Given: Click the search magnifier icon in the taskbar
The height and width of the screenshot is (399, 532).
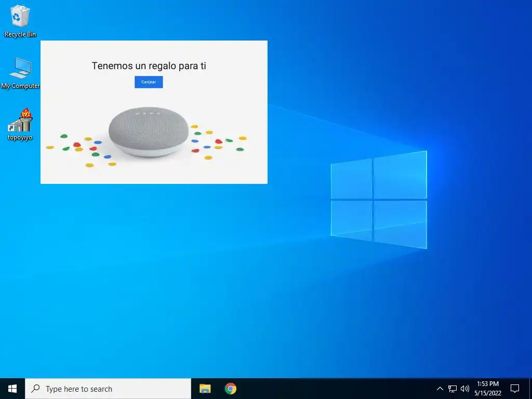Looking at the screenshot, I should tap(35, 389).
